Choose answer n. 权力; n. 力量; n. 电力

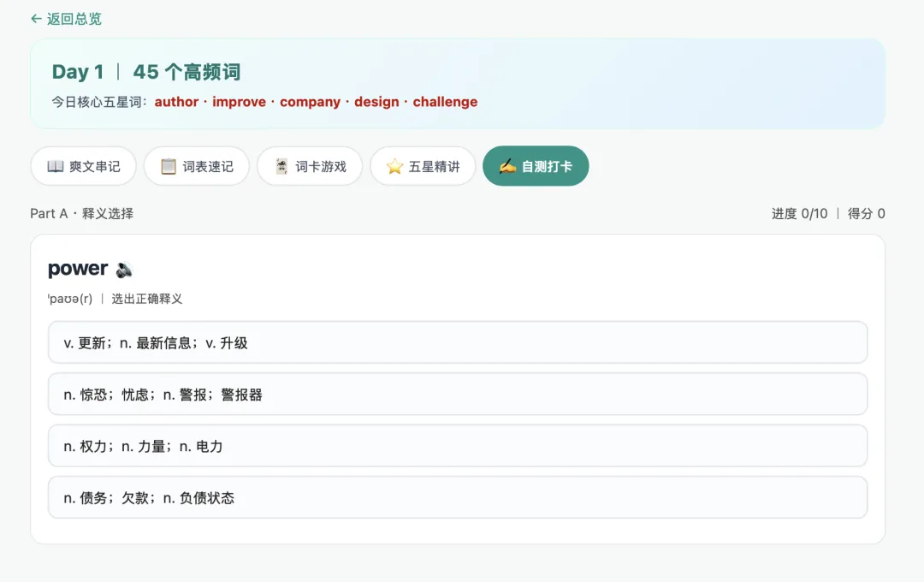[457, 446]
